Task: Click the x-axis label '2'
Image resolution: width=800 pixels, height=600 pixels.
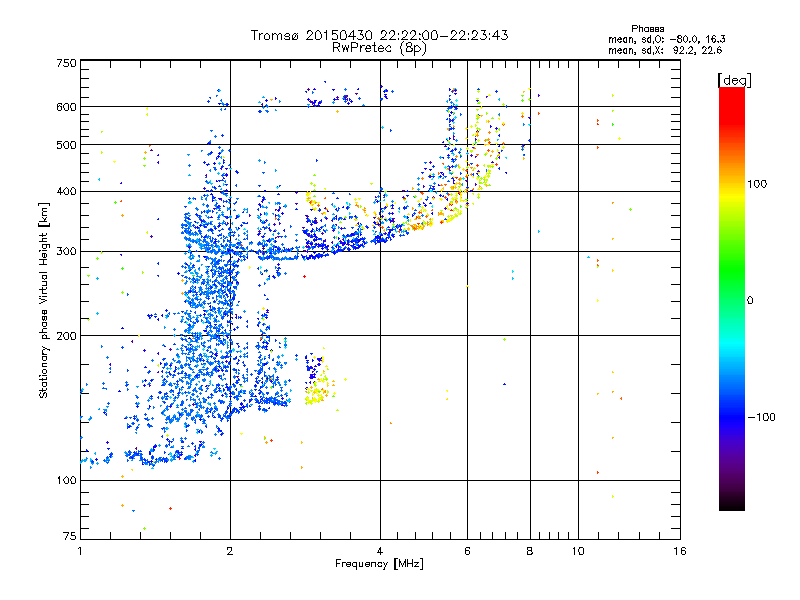Action: (230, 551)
